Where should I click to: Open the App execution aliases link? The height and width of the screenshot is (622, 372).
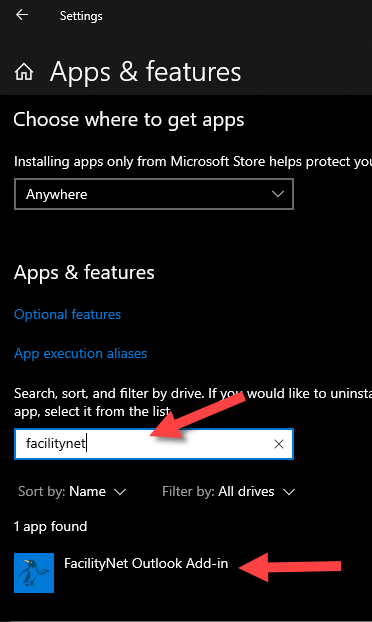click(81, 353)
